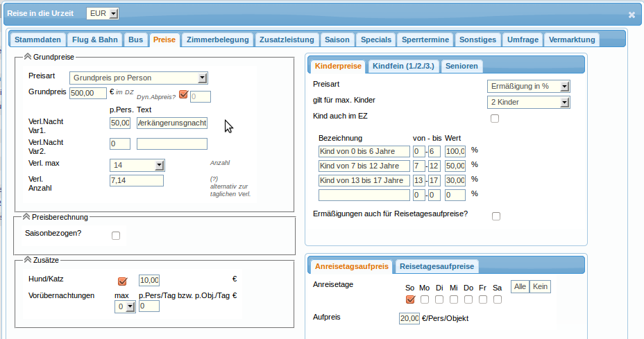Open the Verl. max dropdown

137,165
